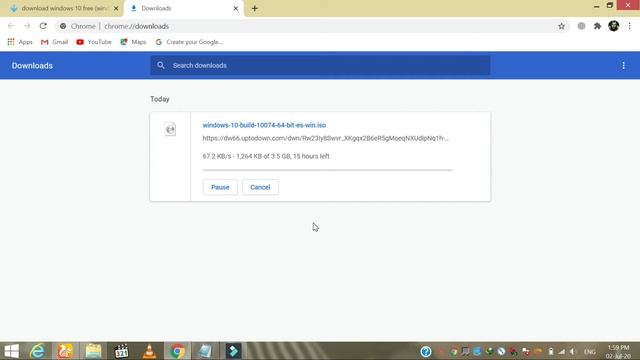Open the 'Create your Google...' bookmark
Image resolution: width=640 pixels, height=360 pixels.
189,42
